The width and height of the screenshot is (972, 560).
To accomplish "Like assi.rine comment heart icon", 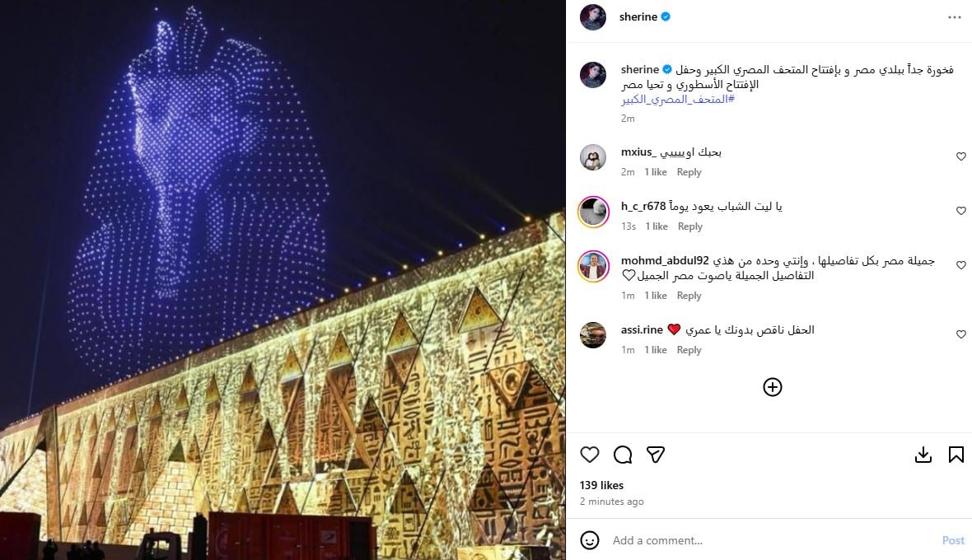I will 960,334.
